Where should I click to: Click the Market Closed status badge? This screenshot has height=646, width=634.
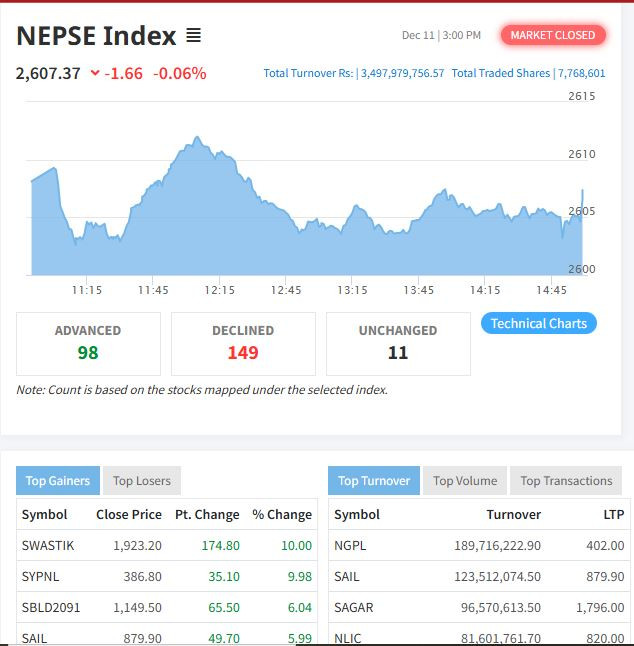coord(552,35)
